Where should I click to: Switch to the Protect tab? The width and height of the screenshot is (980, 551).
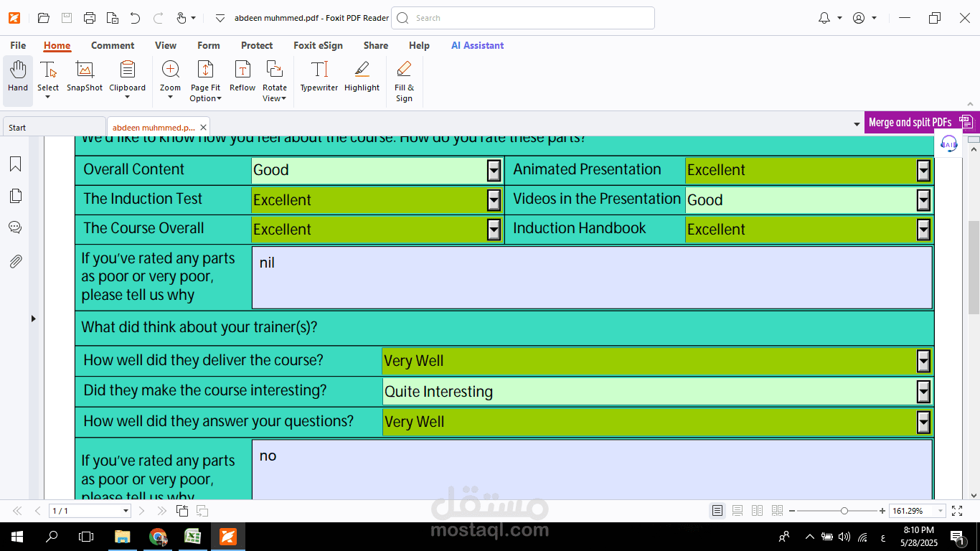click(257, 45)
